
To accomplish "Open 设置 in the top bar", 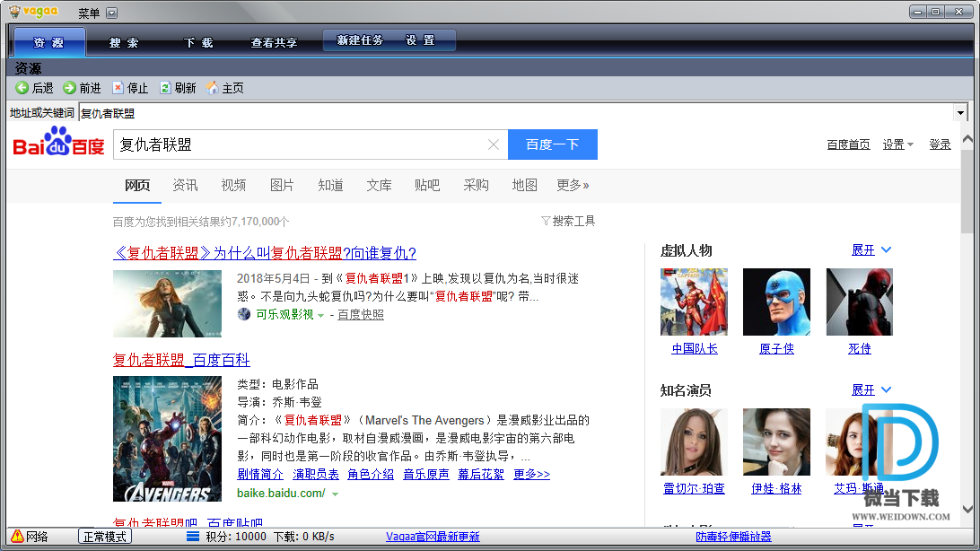I will 420,40.
